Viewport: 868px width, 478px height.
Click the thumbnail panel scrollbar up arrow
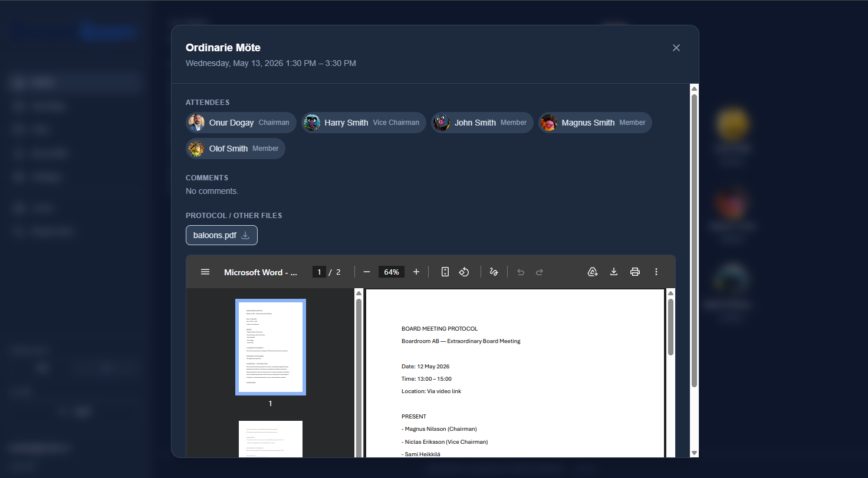click(x=359, y=293)
